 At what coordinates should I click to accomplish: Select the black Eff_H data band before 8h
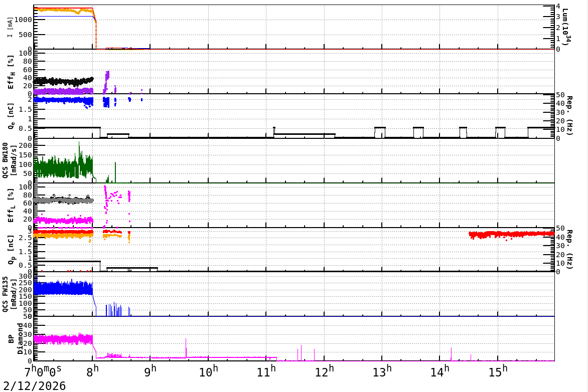(63, 81)
